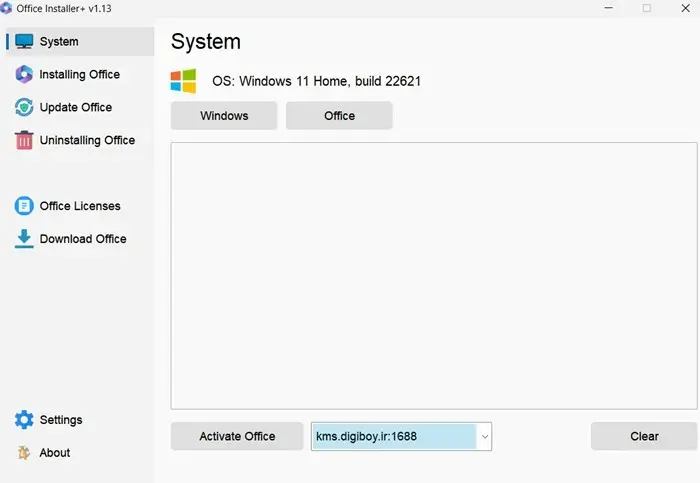Expand the KMS server dropdown arrow
The height and width of the screenshot is (483, 700).
coord(484,437)
